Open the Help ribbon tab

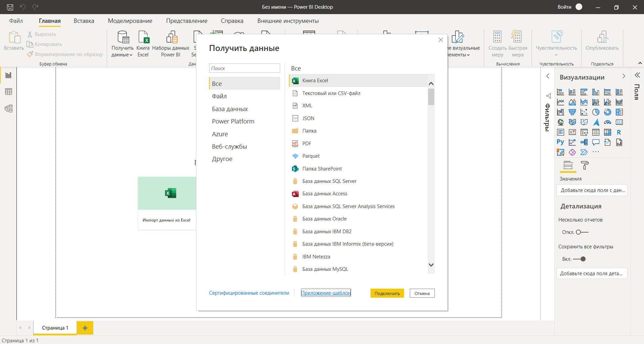[232, 21]
